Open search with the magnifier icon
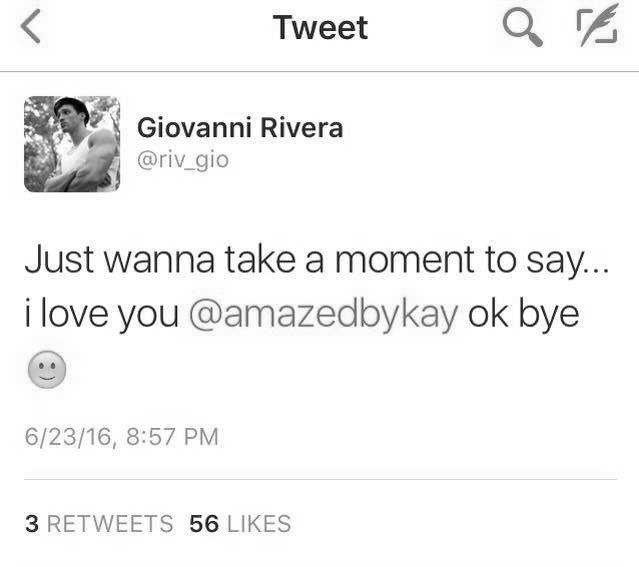 (x=522, y=27)
